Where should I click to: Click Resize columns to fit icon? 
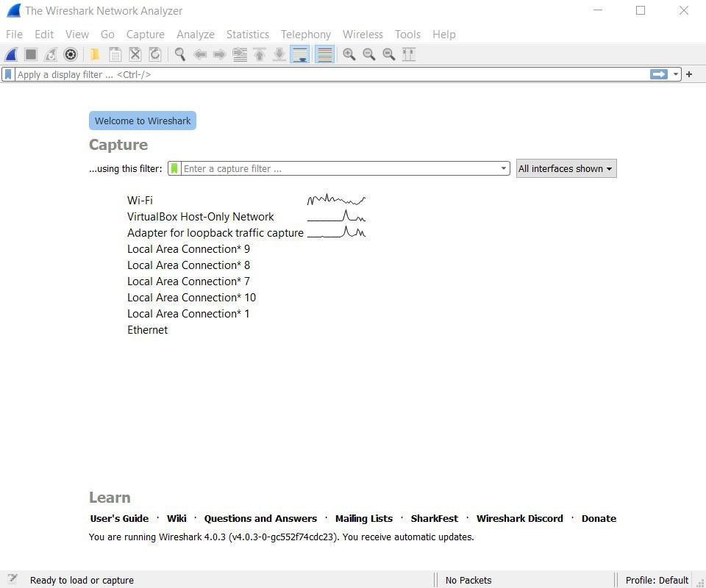click(x=408, y=54)
